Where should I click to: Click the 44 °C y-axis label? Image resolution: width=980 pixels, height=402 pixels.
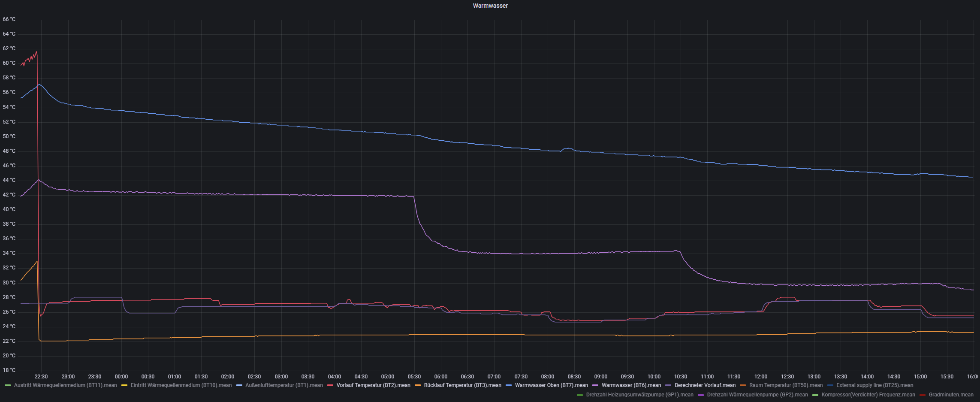tap(9, 180)
